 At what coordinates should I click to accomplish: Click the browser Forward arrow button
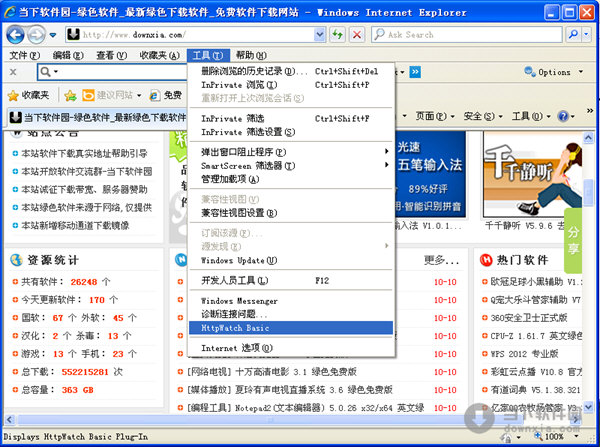[37, 35]
